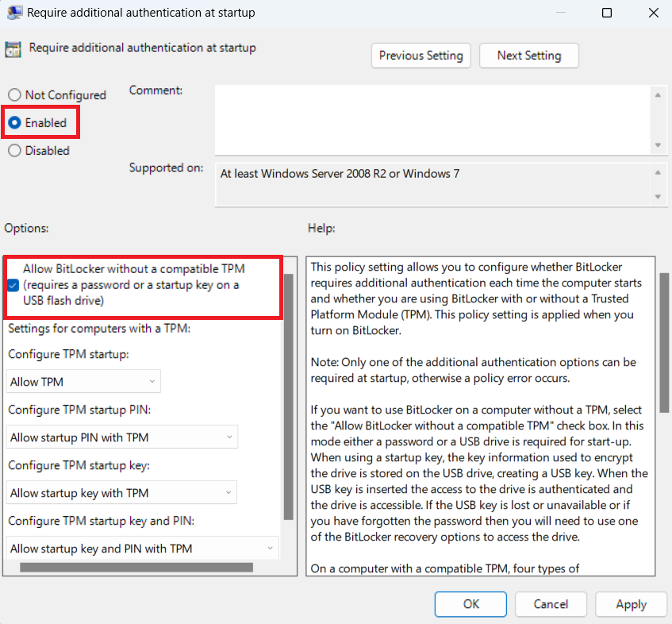672x624 pixels.
Task: Minimize the dialog window
Action: tap(561, 13)
